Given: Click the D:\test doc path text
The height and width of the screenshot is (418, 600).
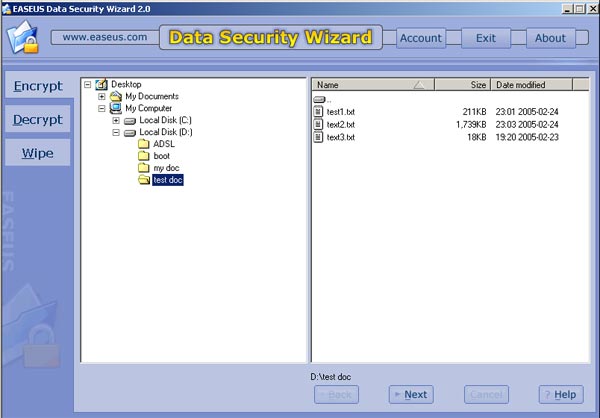Looking at the screenshot, I should [331, 377].
